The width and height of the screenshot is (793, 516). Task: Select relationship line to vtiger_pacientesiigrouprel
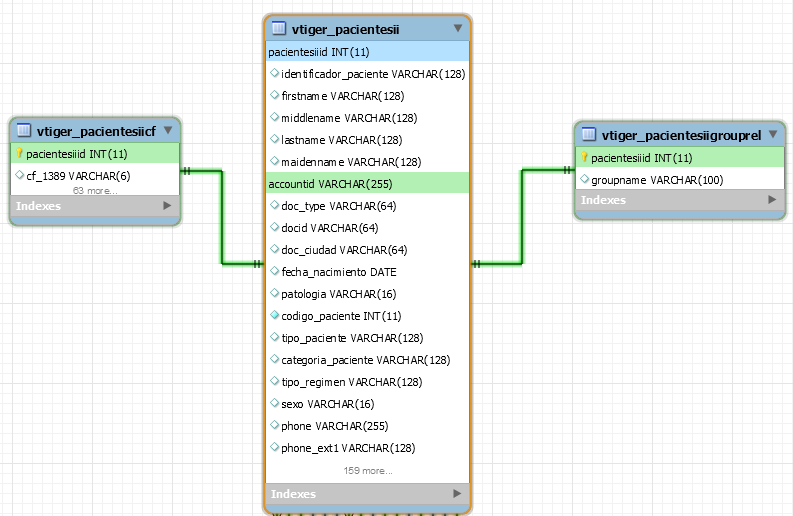point(522,218)
